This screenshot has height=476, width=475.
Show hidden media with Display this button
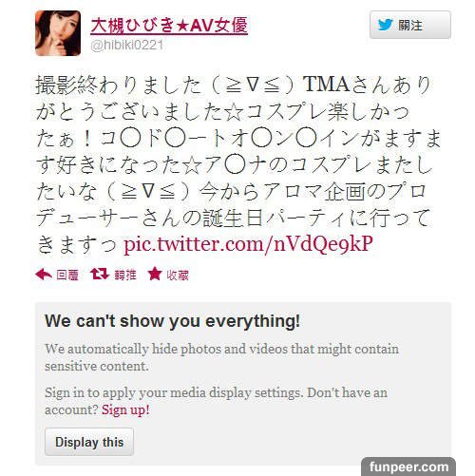click(x=89, y=442)
